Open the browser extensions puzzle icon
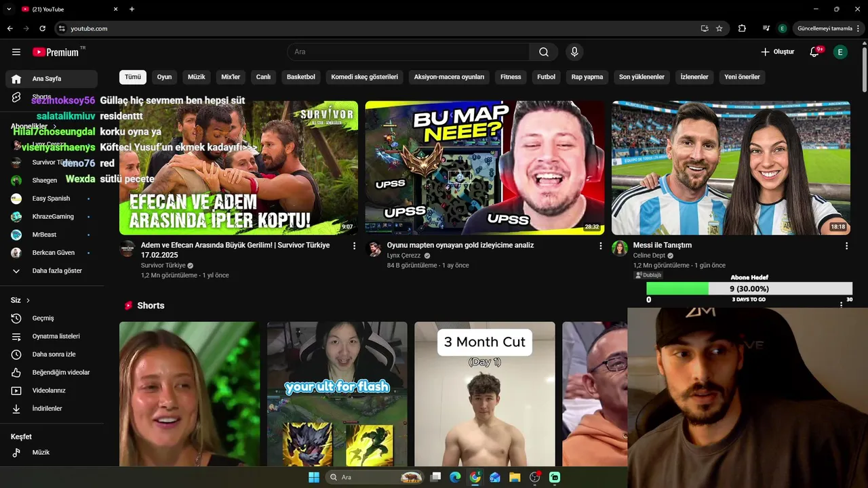 (x=742, y=28)
